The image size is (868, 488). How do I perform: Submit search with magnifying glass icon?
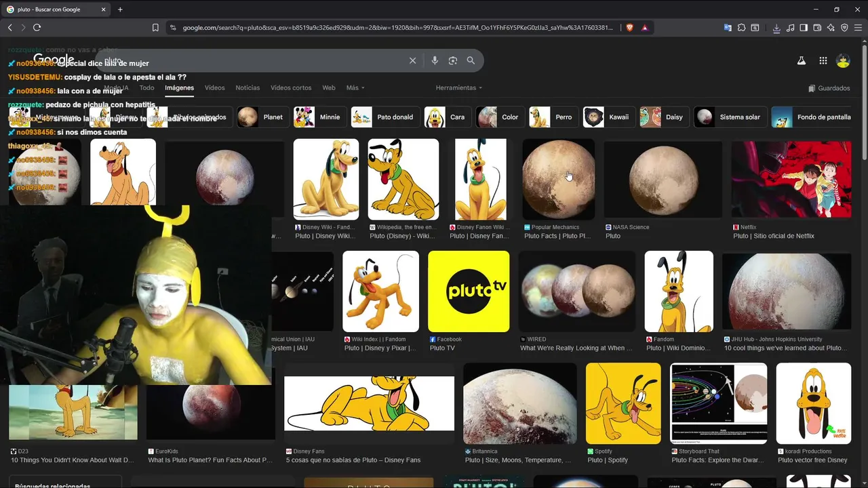click(x=471, y=60)
